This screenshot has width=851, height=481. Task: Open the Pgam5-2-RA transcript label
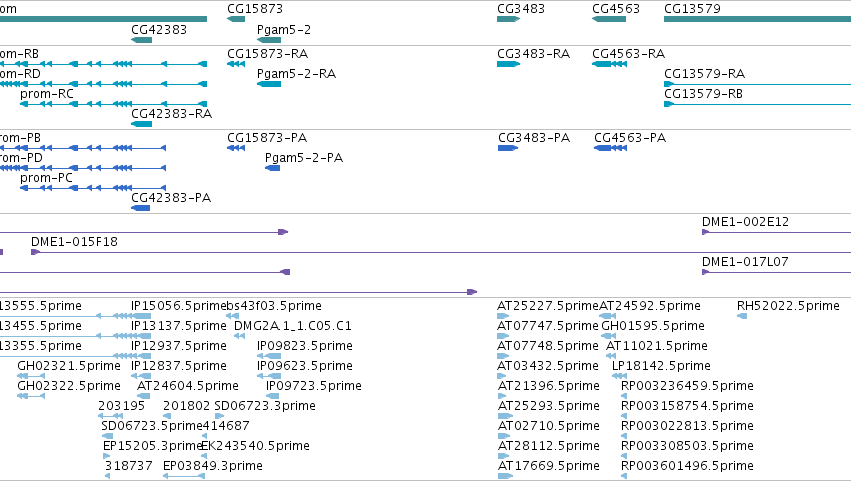(x=296, y=74)
